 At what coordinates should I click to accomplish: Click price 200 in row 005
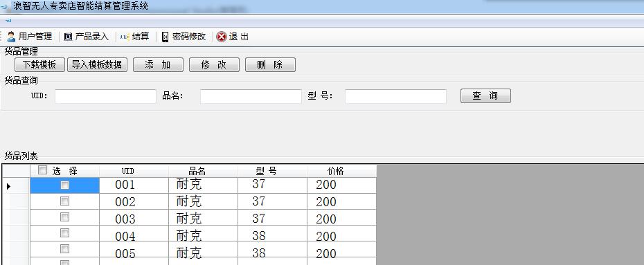click(x=341, y=249)
